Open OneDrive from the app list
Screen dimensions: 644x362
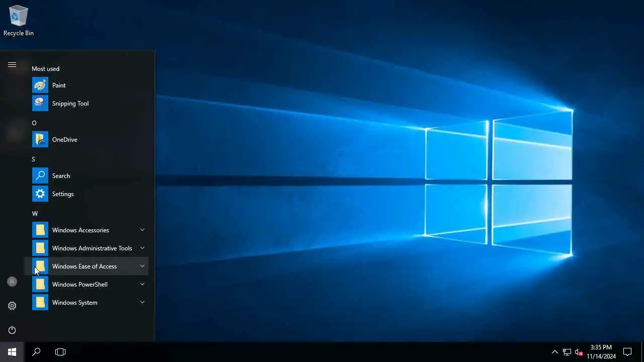click(x=87, y=140)
